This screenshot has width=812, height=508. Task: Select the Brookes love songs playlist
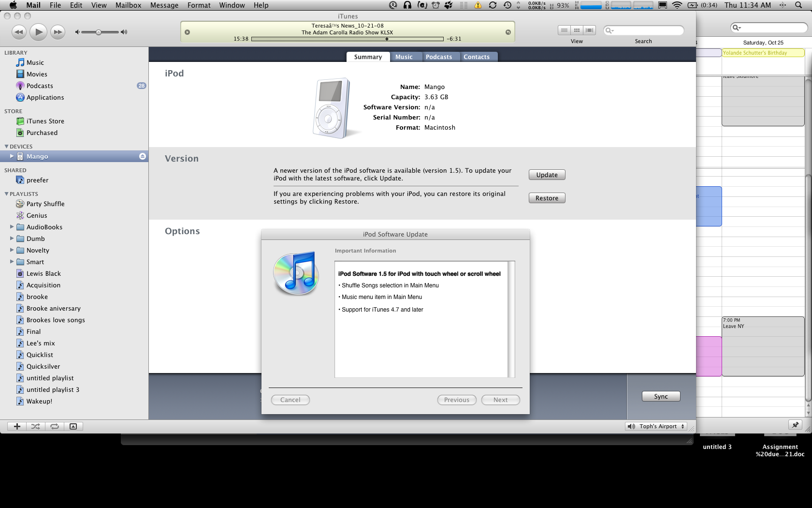click(x=74, y=320)
